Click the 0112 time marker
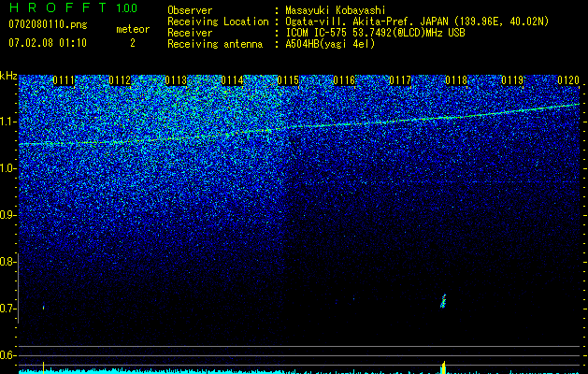 [x=120, y=80]
